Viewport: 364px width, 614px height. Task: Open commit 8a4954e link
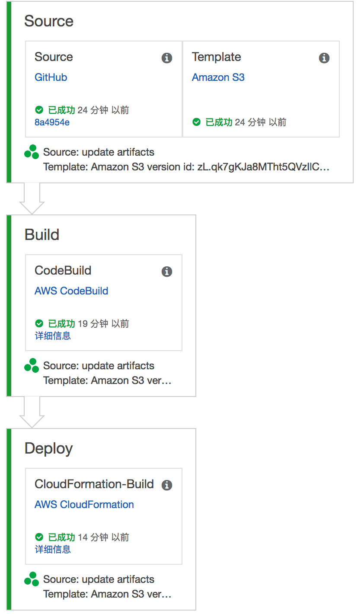click(52, 122)
